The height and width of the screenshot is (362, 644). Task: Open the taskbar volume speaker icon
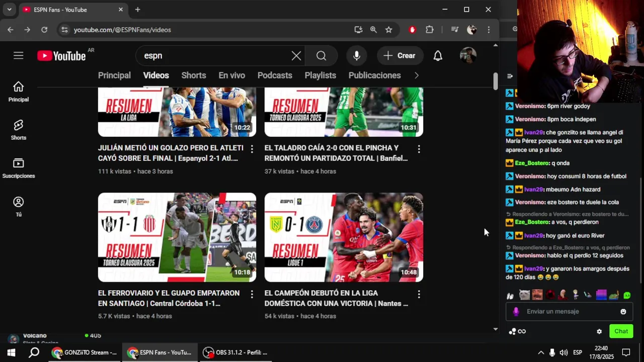point(563,352)
